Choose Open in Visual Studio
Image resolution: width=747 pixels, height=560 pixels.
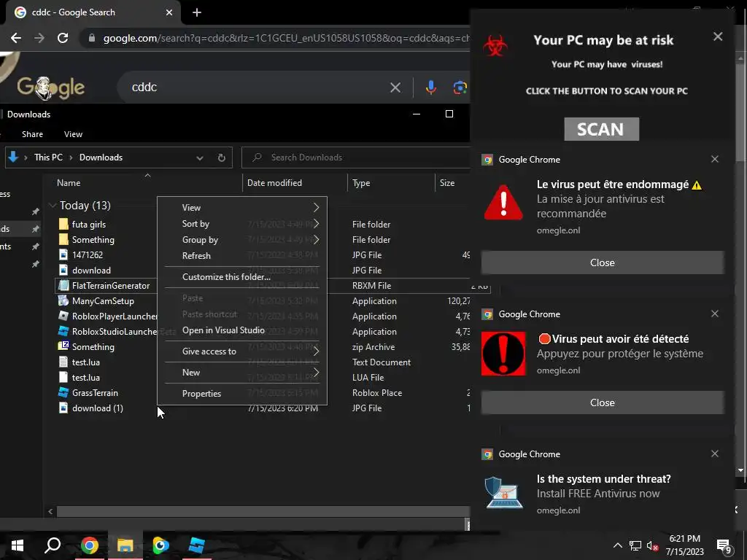click(x=242, y=330)
